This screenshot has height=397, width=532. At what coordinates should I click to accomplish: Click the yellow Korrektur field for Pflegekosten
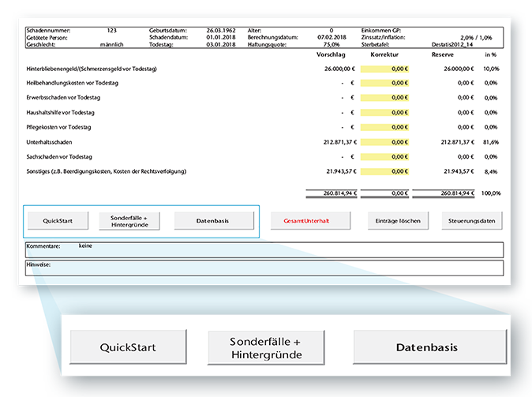click(388, 126)
